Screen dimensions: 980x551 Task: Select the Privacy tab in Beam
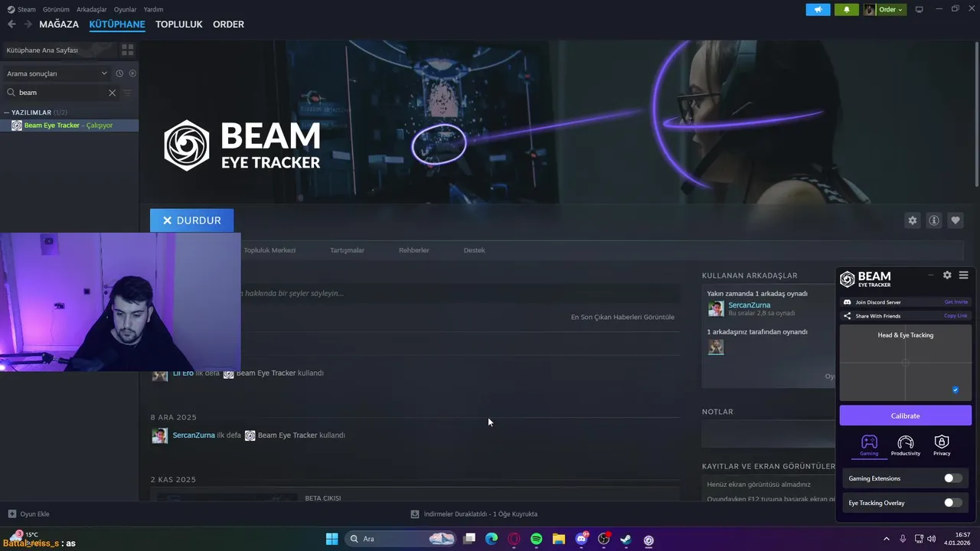pos(942,445)
